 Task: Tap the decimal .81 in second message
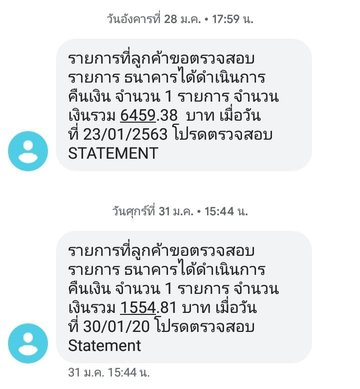pyautogui.click(x=166, y=307)
